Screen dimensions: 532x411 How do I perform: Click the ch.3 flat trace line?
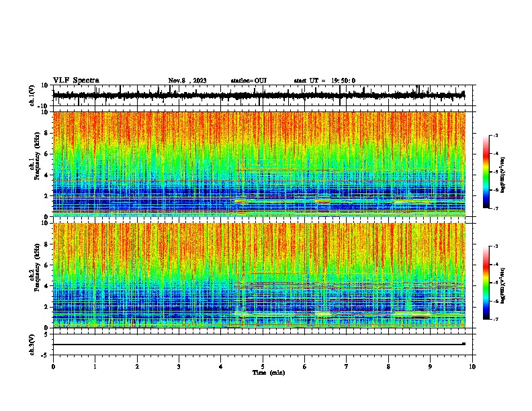click(259, 345)
